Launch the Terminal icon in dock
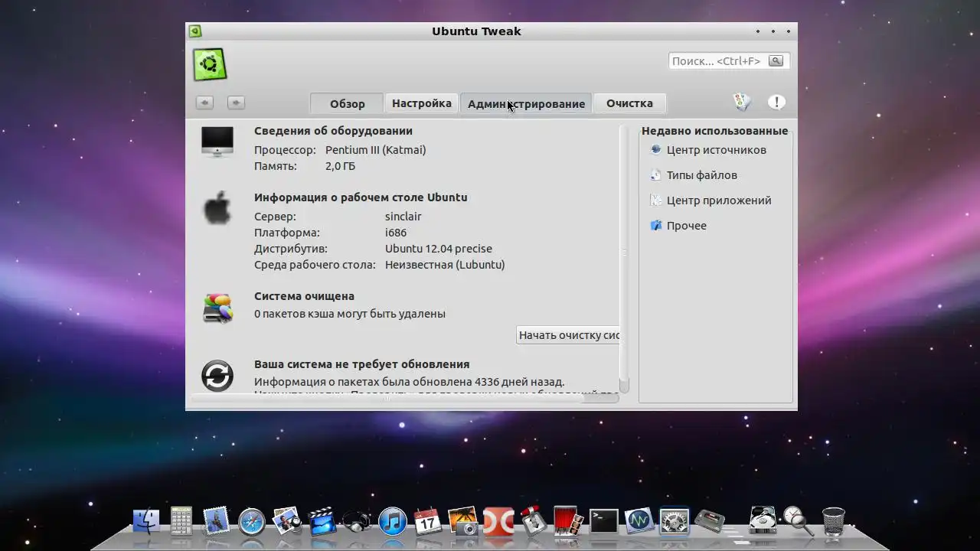The image size is (980, 551). point(603,521)
